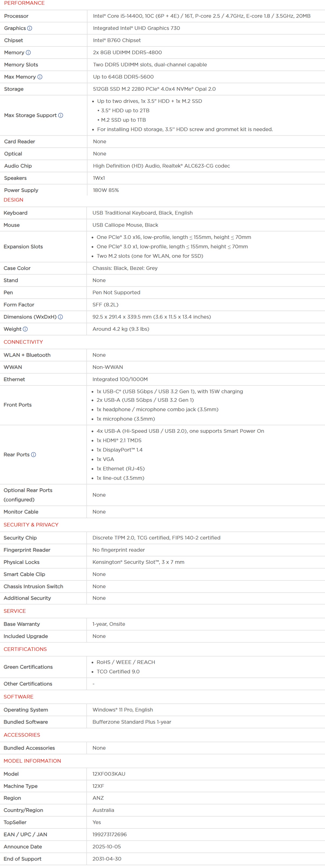The width and height of the screenshot is (325, 868).
Task: Click the EAN number 199273172696
Action: [110, 834]
